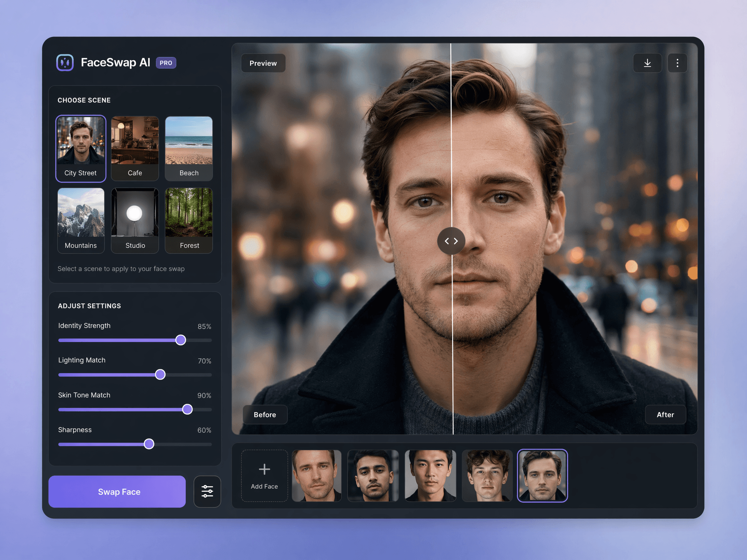Image resolution: width=747 pixels, height=560 pixels.
Task: Open the three-dot more options menu
Action: [x=677, y=63]
